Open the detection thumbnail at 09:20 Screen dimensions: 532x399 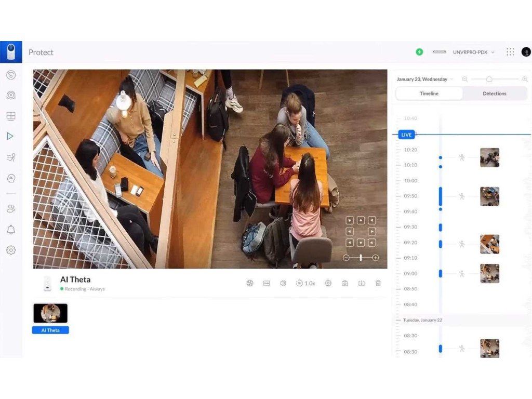click(x=489, y=244)
